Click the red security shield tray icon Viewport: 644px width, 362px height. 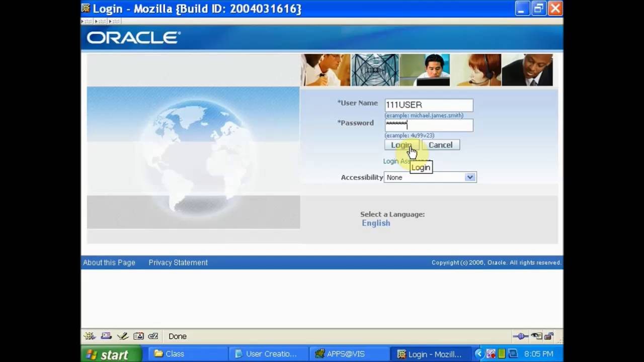[491, 354]
